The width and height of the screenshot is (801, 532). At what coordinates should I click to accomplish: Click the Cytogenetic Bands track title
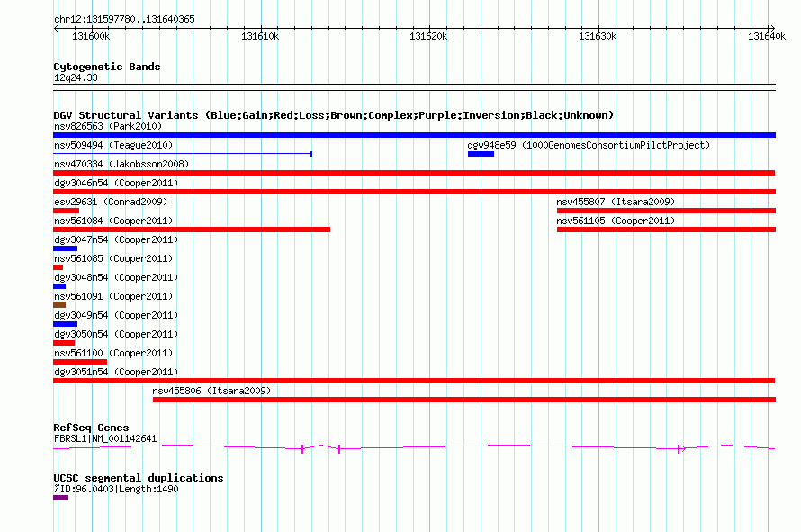(x=107, y=67)
